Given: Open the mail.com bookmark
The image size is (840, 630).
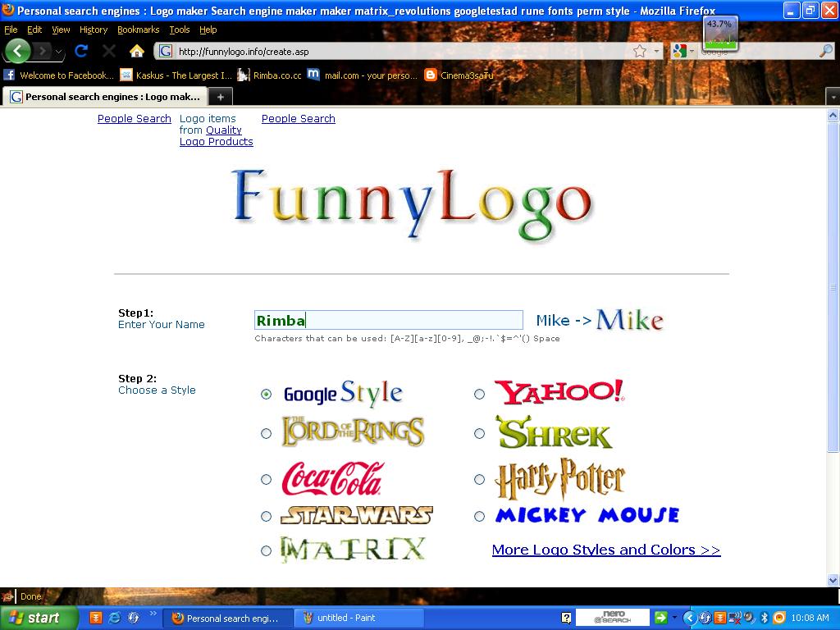Looking at the screenshot, I should (363, 75).
